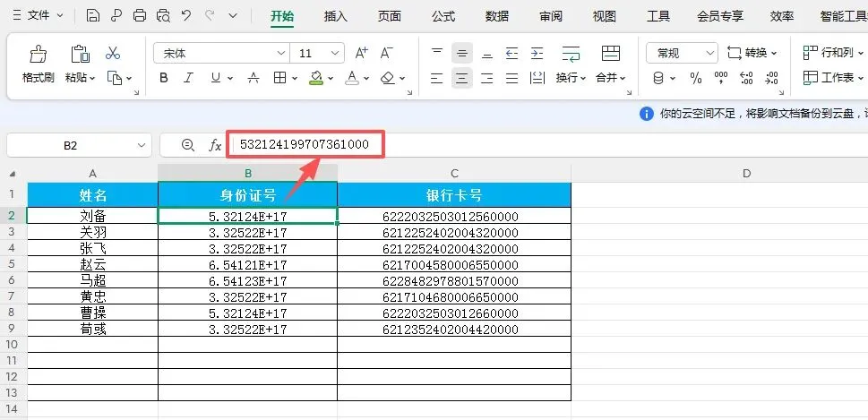The image size is (868, 420).
Task: Click Increase Indent icon
Action: click(x=537, y=53)
